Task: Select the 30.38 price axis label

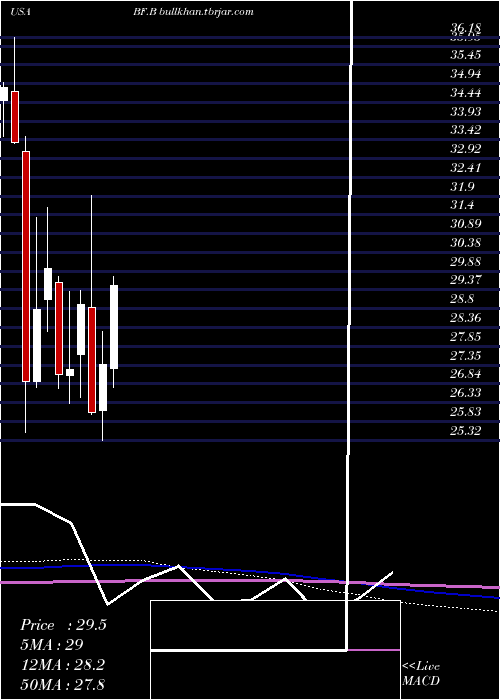Action: (x=466, y=243)
